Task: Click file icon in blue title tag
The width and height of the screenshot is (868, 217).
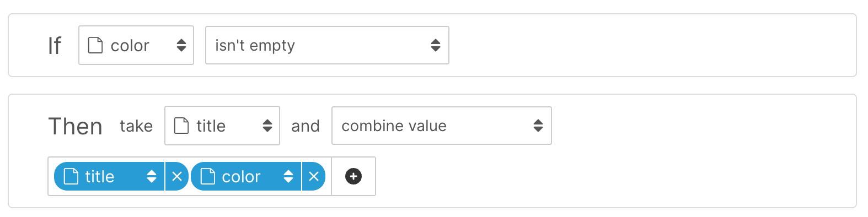Action: pos(71,176)
